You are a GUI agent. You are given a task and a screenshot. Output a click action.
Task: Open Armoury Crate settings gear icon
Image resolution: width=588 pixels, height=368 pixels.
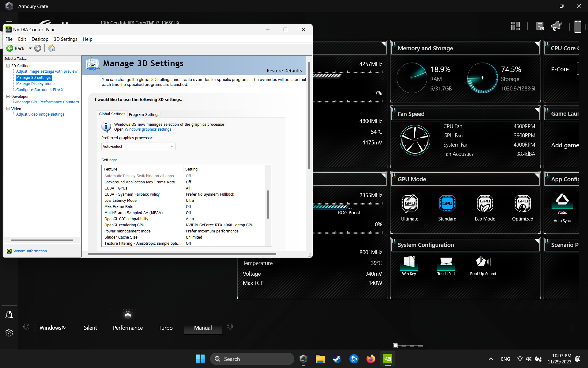click(9, 333)
